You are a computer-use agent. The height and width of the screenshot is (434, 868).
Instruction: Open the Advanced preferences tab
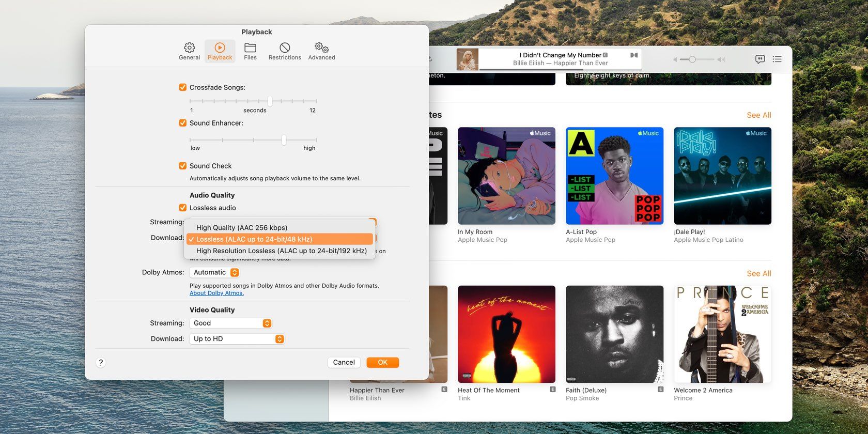coord(321,51)
